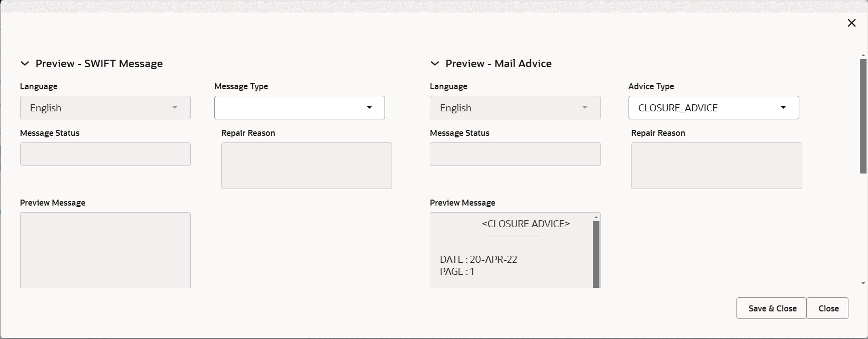The image size is (868, 339).
Task: Click the Close button
Action: [x=827, y=308]
